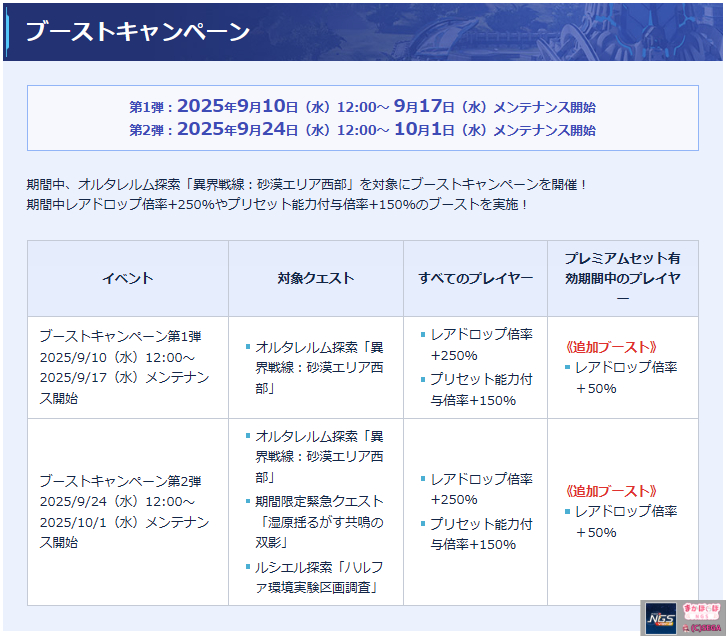Click 第1弾 row プリセット能力付与倍率+150% item
This screenshot has width=727, height=637.
477,390
